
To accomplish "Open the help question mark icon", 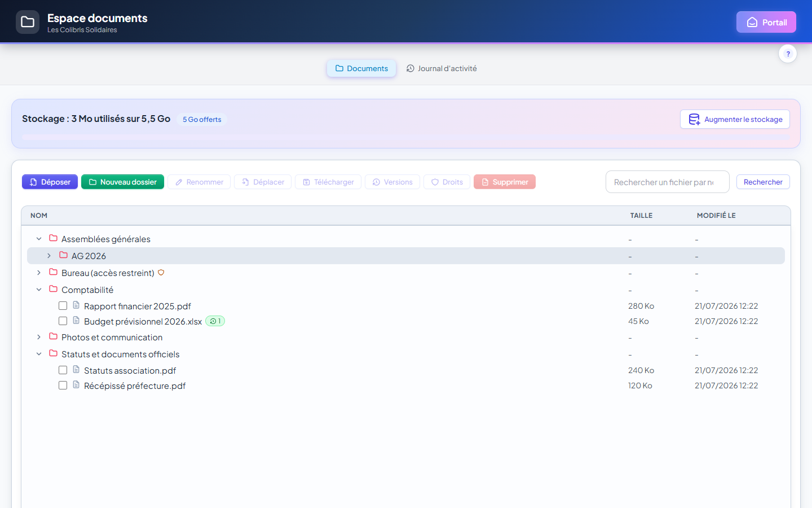I will click(788, 54).
